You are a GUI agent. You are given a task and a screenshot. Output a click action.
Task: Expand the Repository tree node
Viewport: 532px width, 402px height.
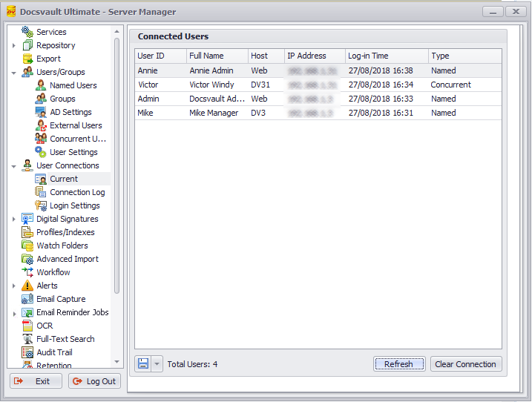pos(14,46)
